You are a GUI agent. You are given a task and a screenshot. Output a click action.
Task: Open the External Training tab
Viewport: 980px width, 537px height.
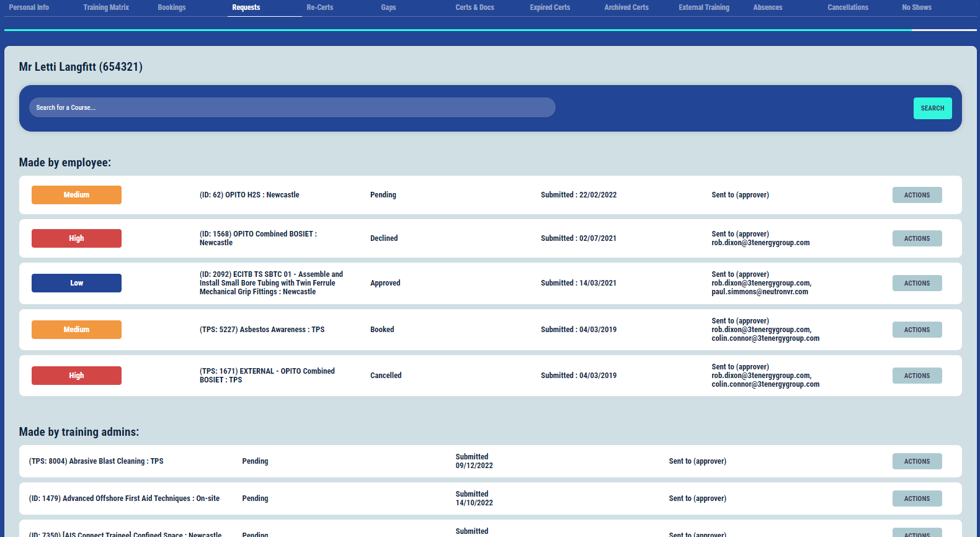coord(704,7)
